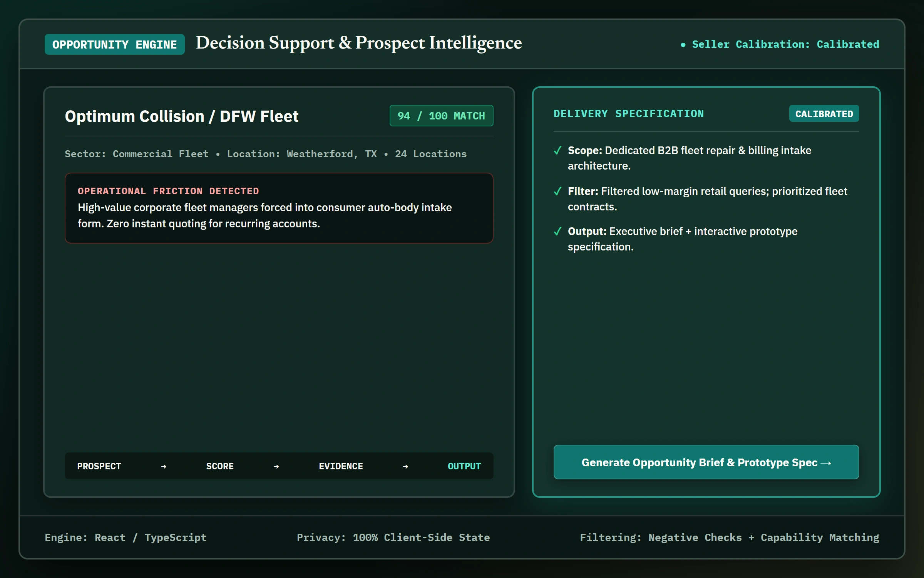Click OPERATIONAL FRICTION DETECTED label
The height and width of the screenshot is (578, 924).
click(168, 191)
